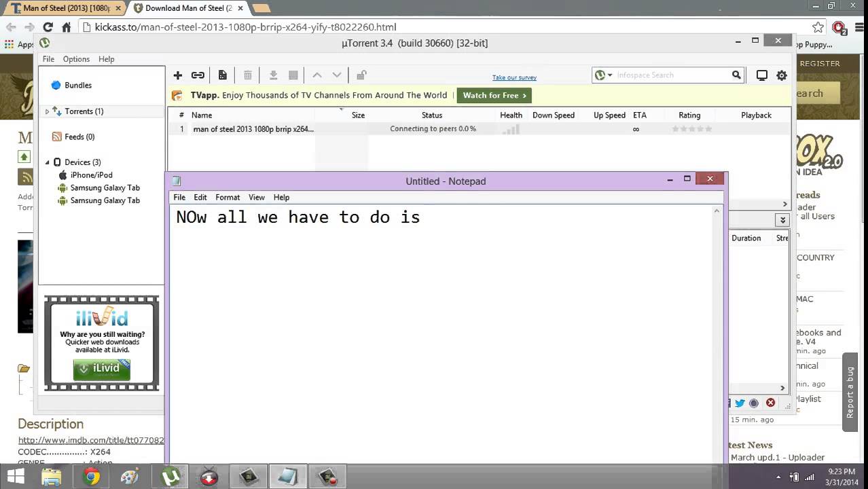Select the man of steel torrent row

click(x=480, y=129)
